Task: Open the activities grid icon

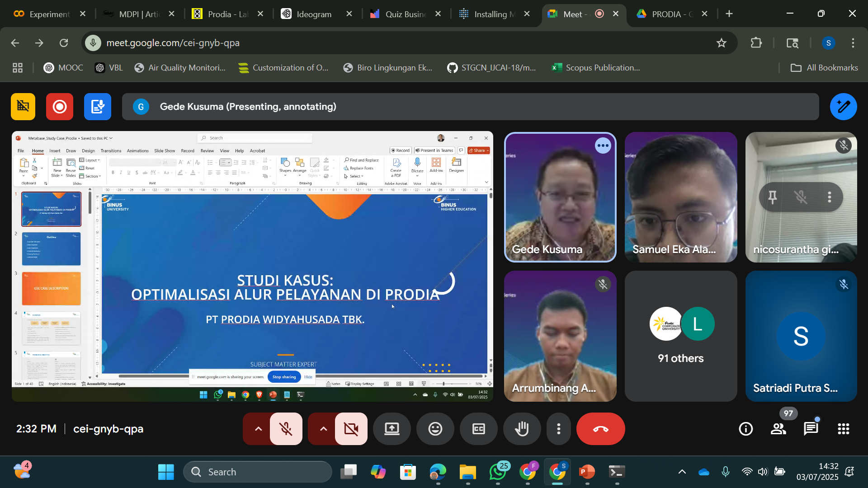Action: 844,429
